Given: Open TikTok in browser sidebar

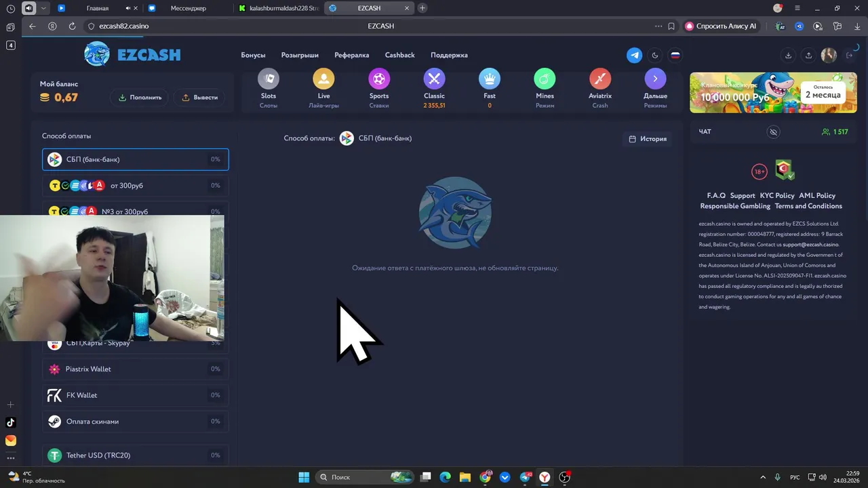Looking at the screenshot, I should coord(10,422).
